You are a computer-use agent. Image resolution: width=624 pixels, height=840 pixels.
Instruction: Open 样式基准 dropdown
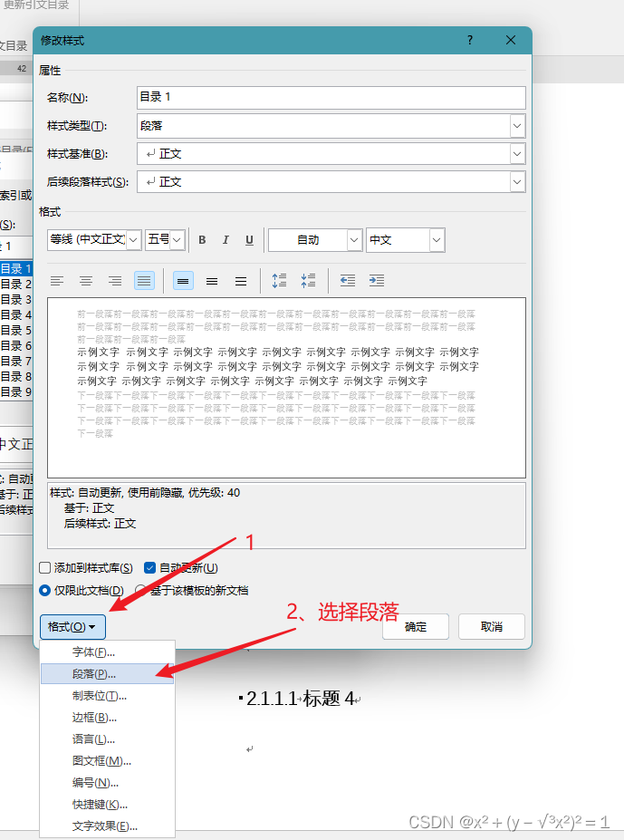pos(517,154)
